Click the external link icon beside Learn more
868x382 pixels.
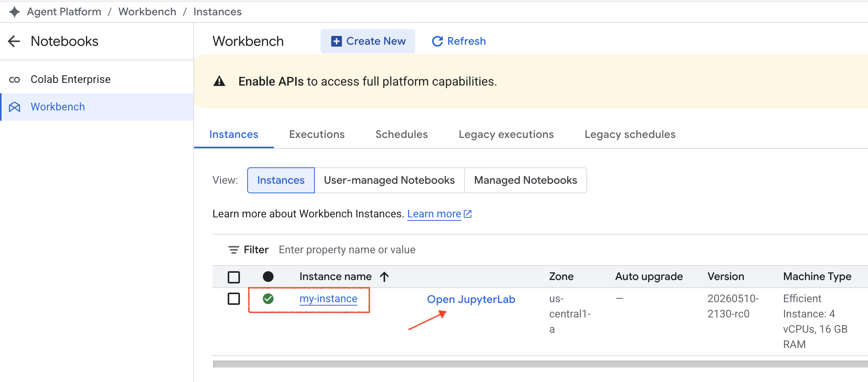coord(468,214)
